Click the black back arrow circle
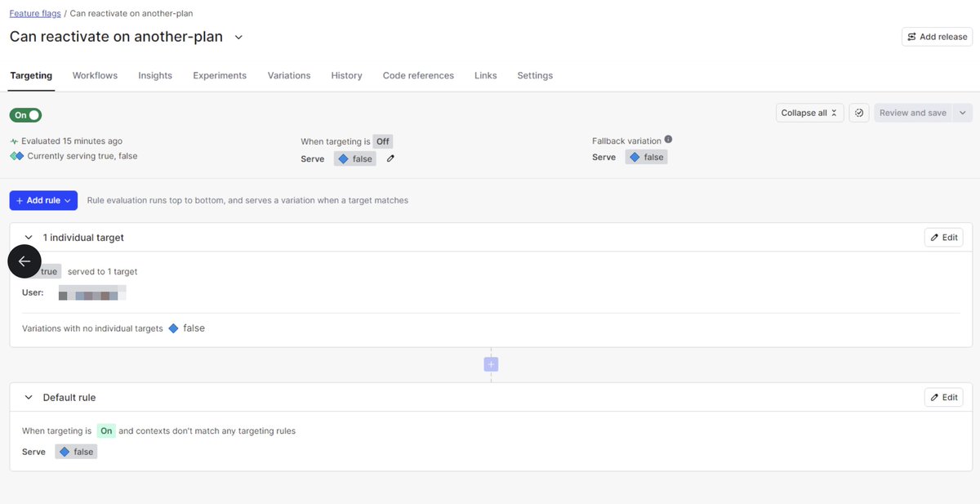Viewport: 980px width, 504px height. [24, 261]
